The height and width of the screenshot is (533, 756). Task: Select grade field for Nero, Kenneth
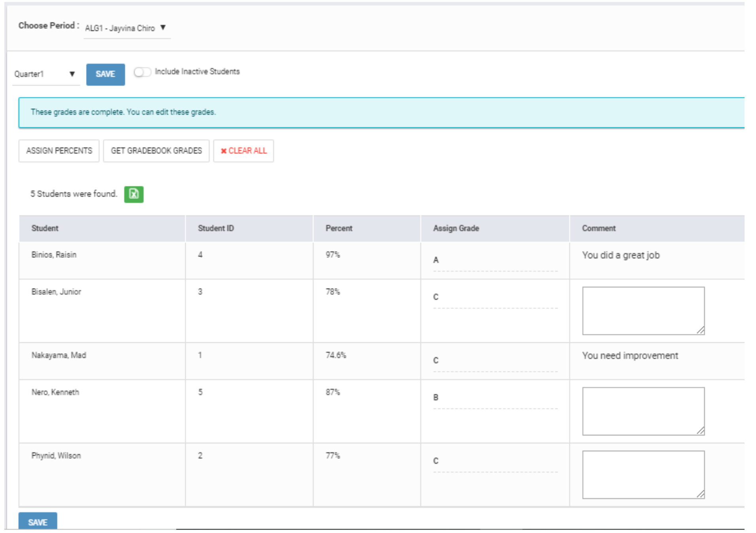tap(495, 398)
